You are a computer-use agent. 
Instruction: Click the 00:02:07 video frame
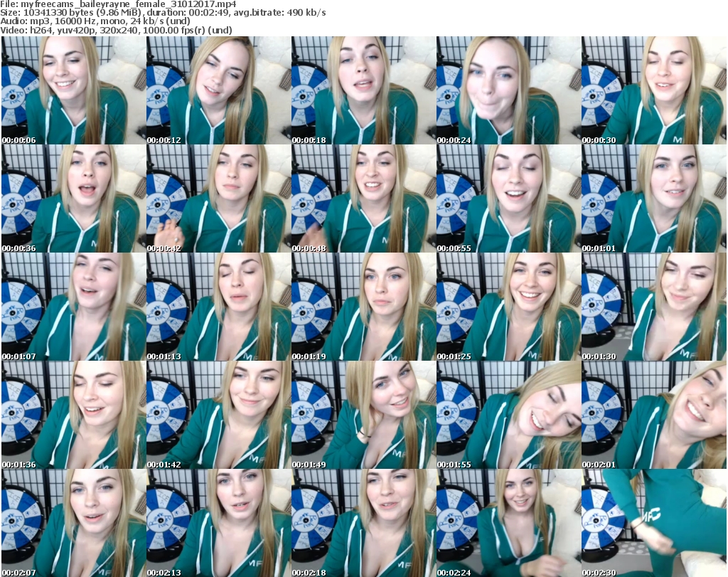click(73, 523)
